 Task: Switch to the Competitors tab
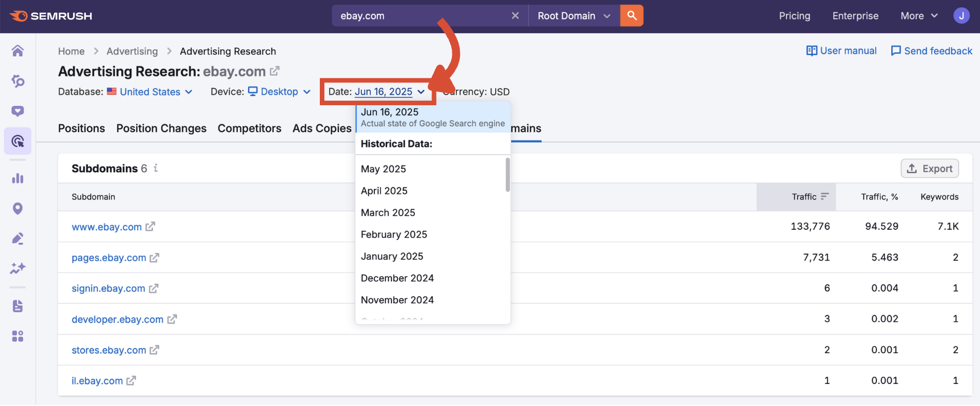pyautogui.click(x=249, y=129)
